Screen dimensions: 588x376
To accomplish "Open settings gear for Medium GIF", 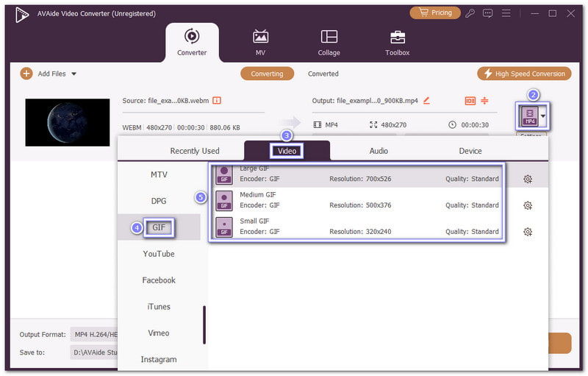I will click(528, 205).
